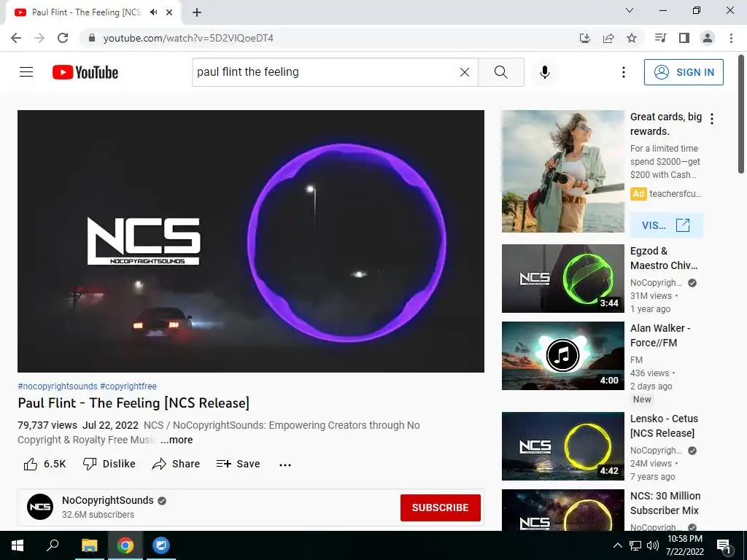Viewport: 747px width, 560px height.
Task: Like the video thumbs-up icon
Action: click(x=31, y=464)
